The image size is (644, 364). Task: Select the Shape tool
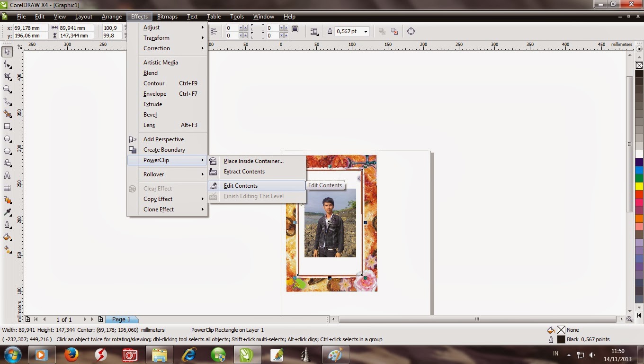pos(7,64)
